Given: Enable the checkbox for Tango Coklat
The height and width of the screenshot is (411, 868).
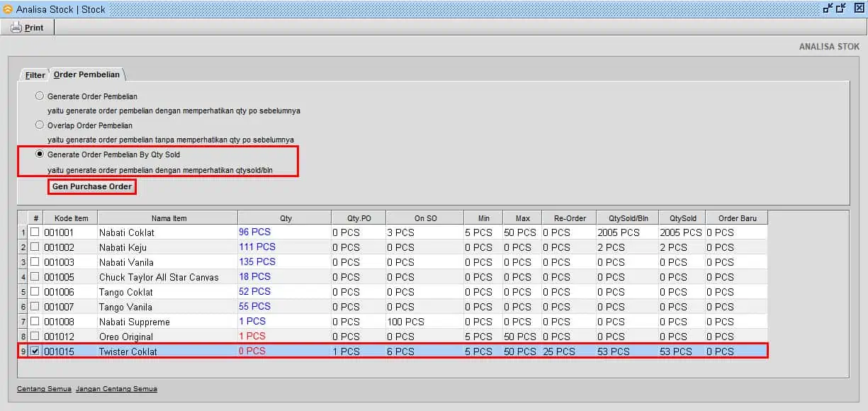Looking at the screenshot, I should pyautogui.click(x=35, y=291).
